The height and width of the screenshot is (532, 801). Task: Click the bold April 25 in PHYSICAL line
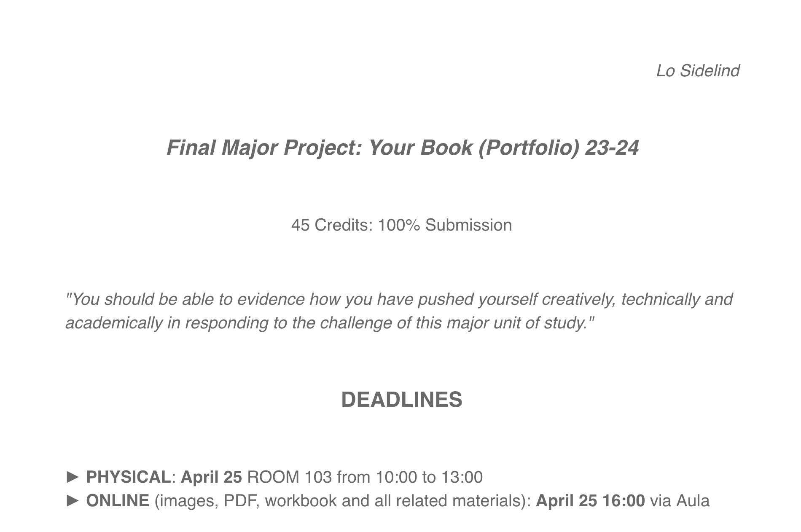coord(211,477)
